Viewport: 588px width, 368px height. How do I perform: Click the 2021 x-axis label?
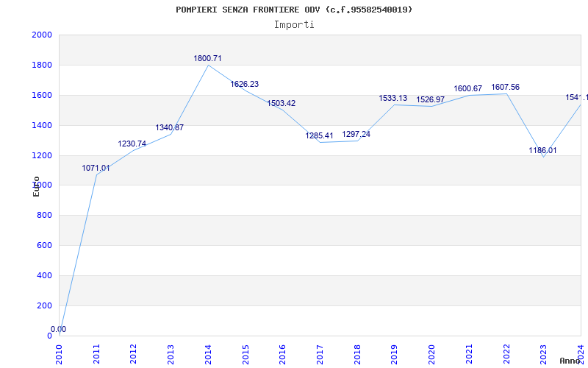coord(469,354)
